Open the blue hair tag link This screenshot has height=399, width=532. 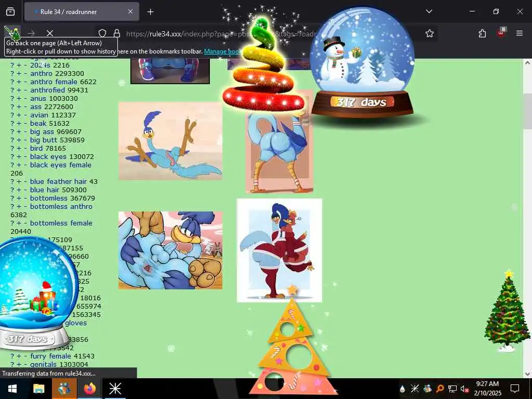pos(45,190)
